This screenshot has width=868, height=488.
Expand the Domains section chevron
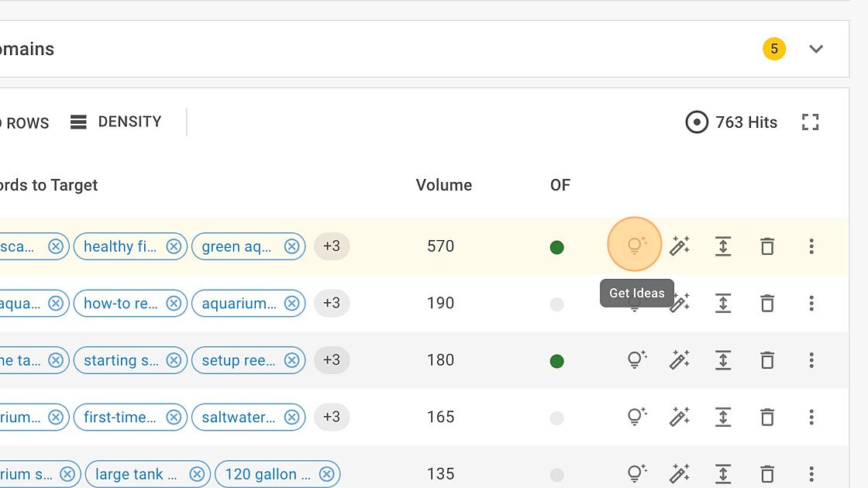point(815,49)
